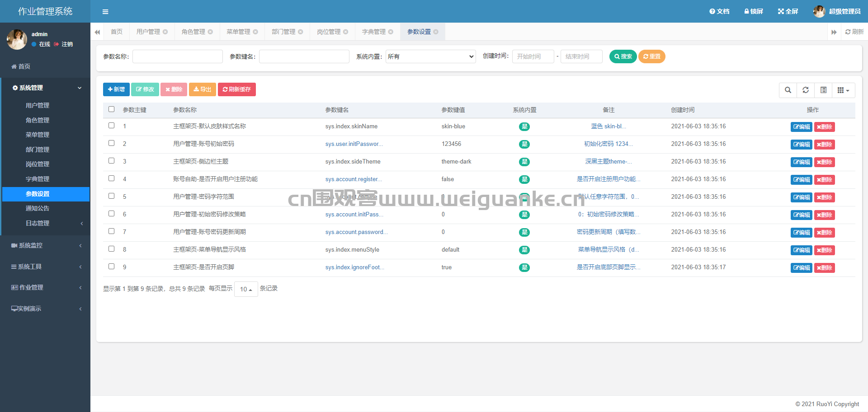Export data with 导出 button
Viewport: 868px width, 412px height.
pyautogui.click(x=203, y=89)
